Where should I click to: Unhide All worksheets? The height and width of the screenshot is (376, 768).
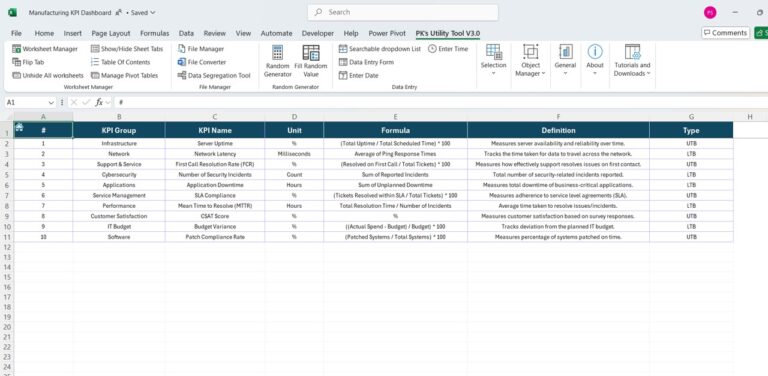(48, 75)
